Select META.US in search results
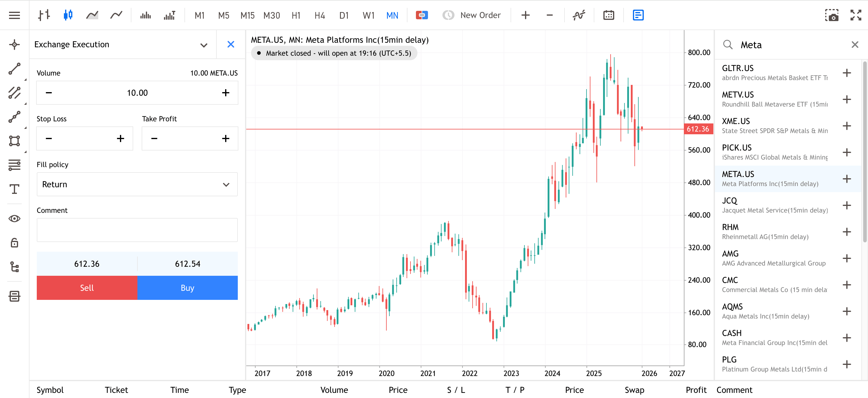This screenshot has height=398, width=868. click(788, 179)
